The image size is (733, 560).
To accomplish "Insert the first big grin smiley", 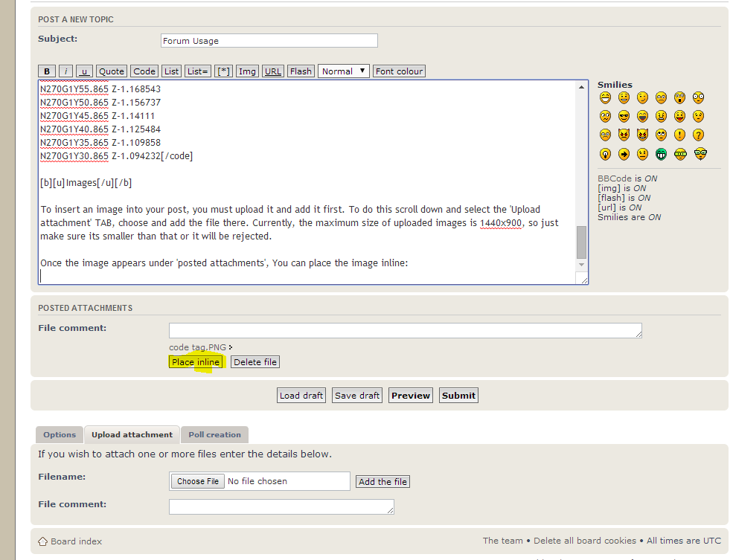I will [605, 97].
